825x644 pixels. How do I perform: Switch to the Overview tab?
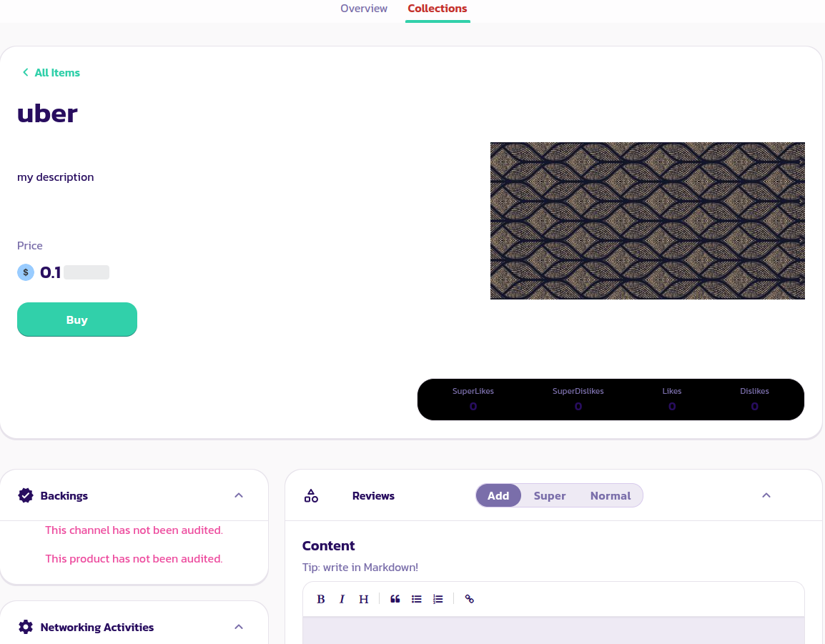coord(364,9)
